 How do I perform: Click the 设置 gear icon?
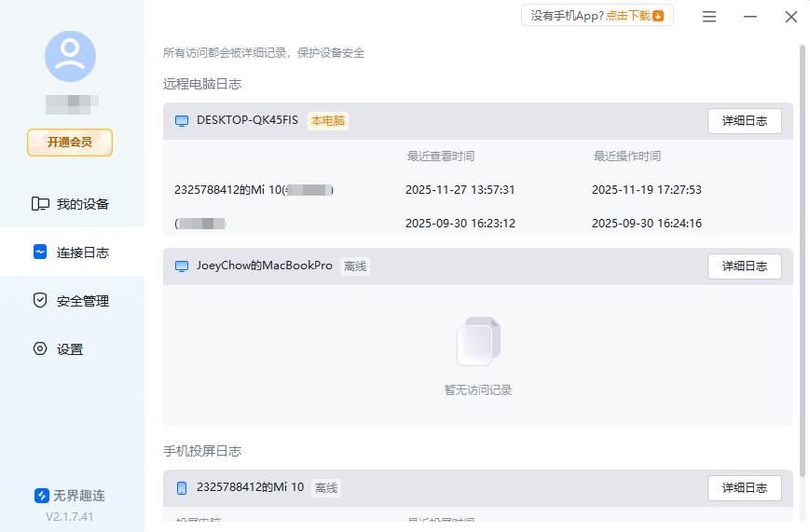(x=40, y=348)
